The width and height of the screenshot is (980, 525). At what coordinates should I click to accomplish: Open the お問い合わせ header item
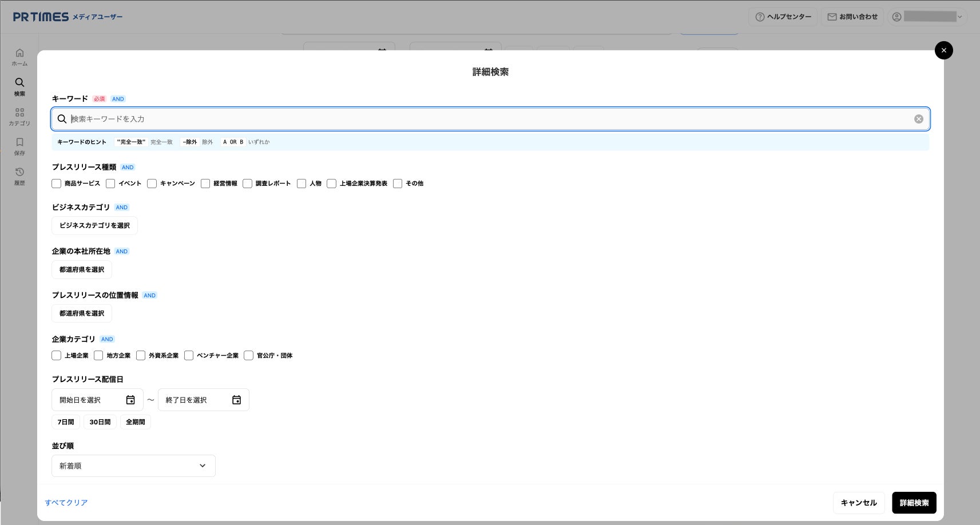[852, 17]
